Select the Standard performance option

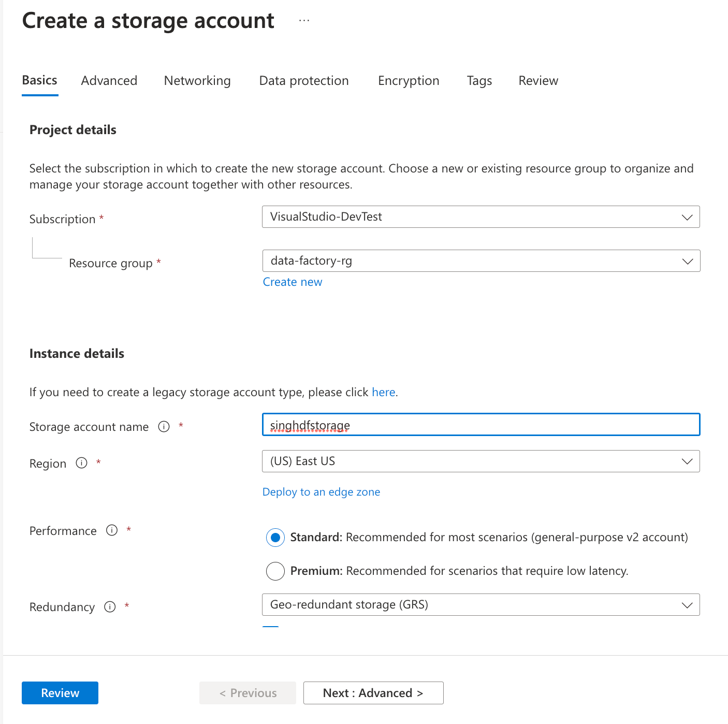[275, 538]
